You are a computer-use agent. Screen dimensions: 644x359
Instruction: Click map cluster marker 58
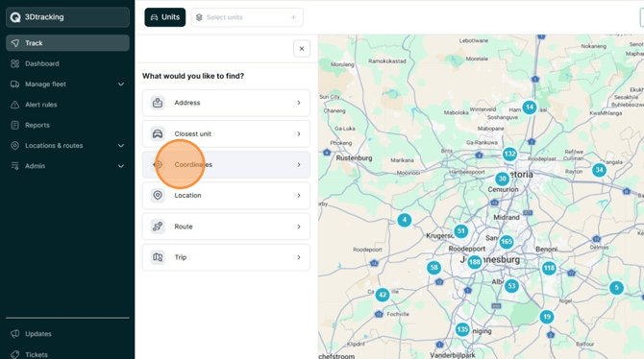pyautogui.click(x=434, y=268)
